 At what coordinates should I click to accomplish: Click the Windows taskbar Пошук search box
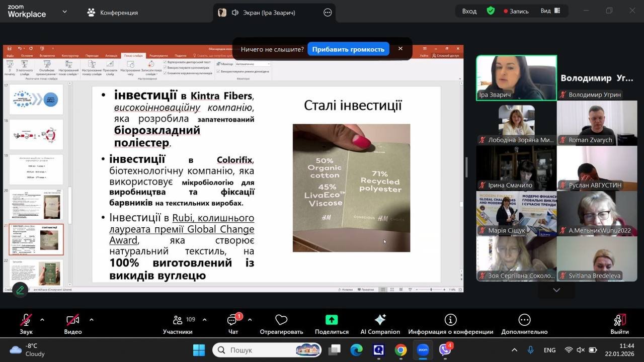point(262,350)
